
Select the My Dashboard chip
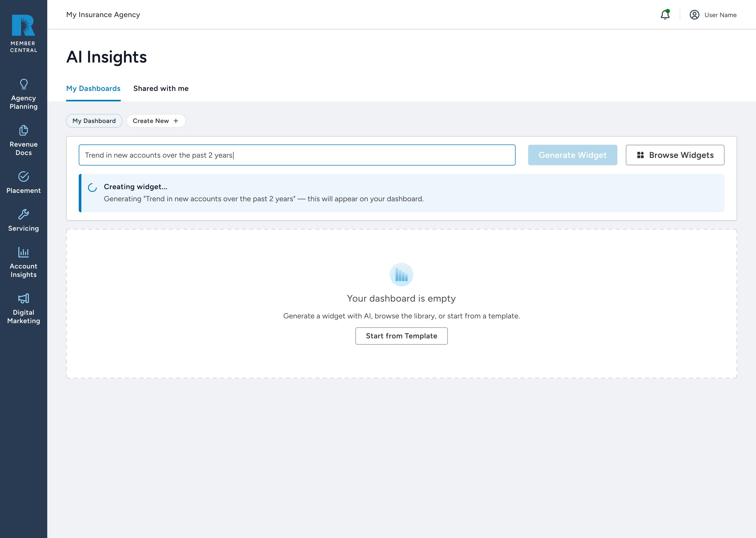click(94, 121)
